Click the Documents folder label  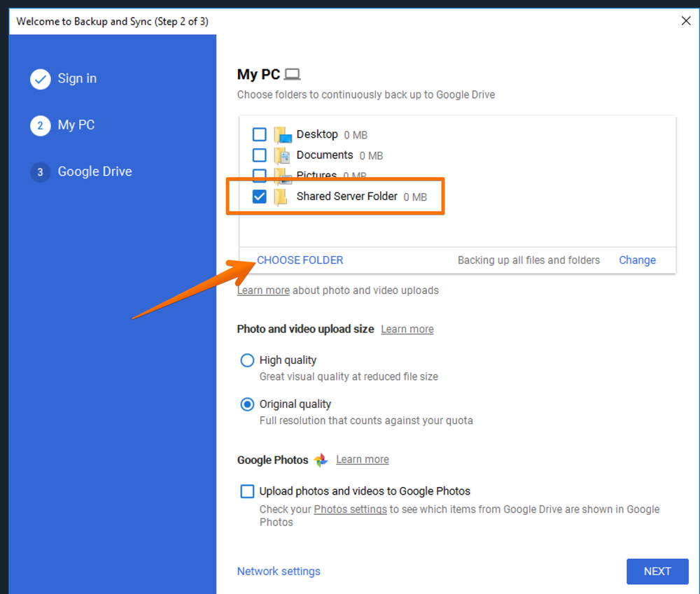pos(325,155)
